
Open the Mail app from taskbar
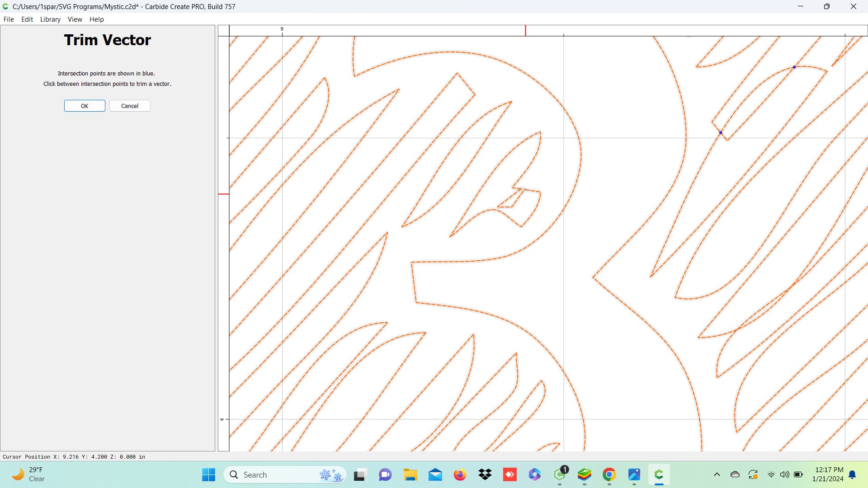pyautogui.click(x=435, y=474)
